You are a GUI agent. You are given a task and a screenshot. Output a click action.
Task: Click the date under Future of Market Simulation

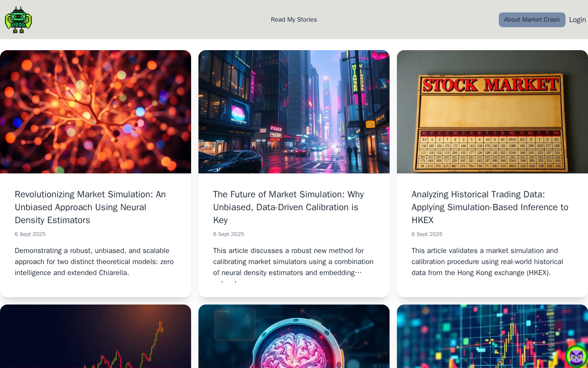[x=229, y=234]
